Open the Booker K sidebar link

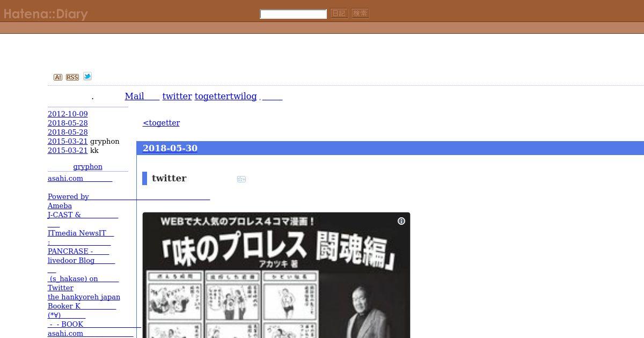[x=82, y=306]
